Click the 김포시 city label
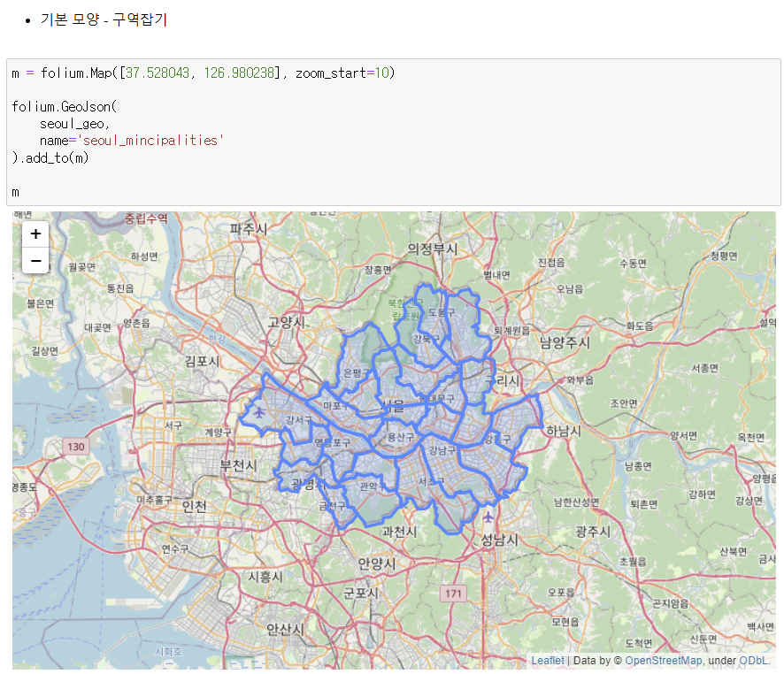The width and height of the screenshot is (784, 674). [203, 361]
